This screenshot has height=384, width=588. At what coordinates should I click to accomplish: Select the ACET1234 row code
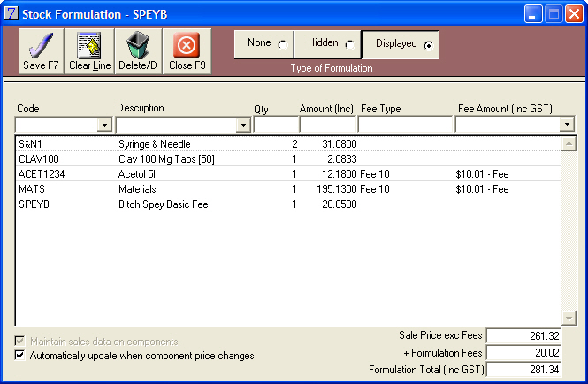pyautogui.click(x=42, y=174)
